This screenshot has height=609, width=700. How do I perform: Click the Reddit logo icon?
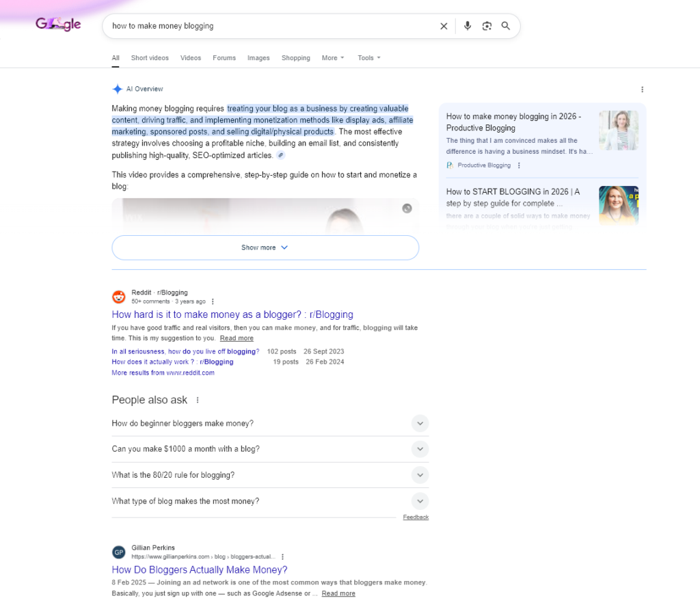point(118,297)
